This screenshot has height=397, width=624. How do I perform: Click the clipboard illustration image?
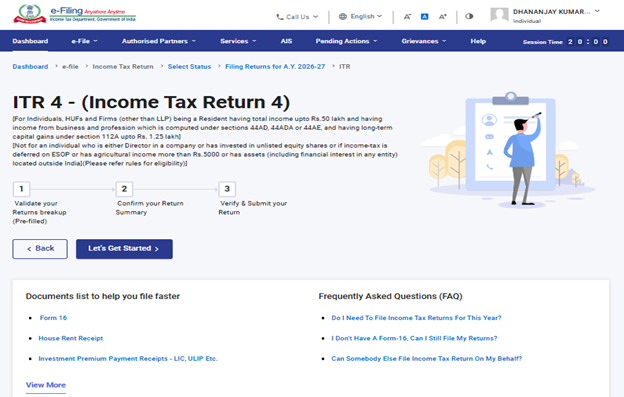tap(509, 149)
